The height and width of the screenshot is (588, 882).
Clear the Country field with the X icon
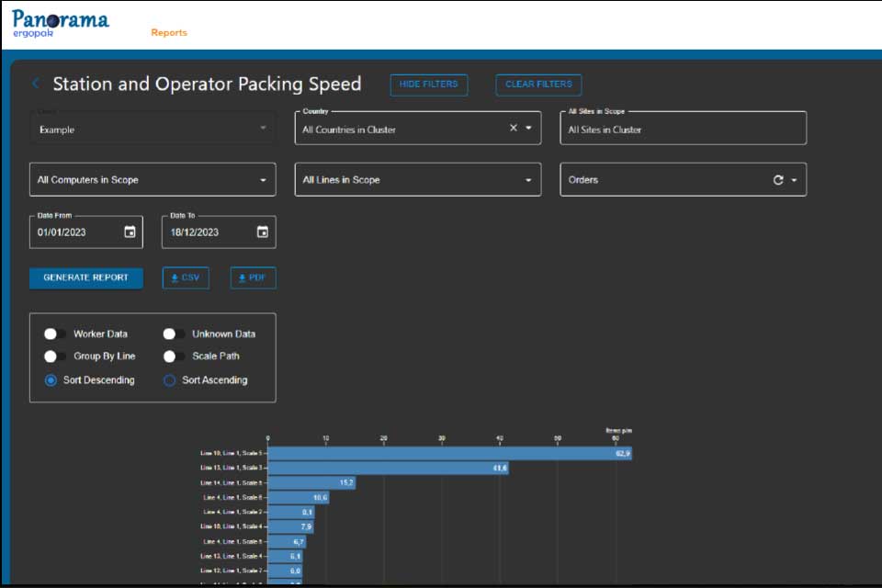[x=514, y=128]
